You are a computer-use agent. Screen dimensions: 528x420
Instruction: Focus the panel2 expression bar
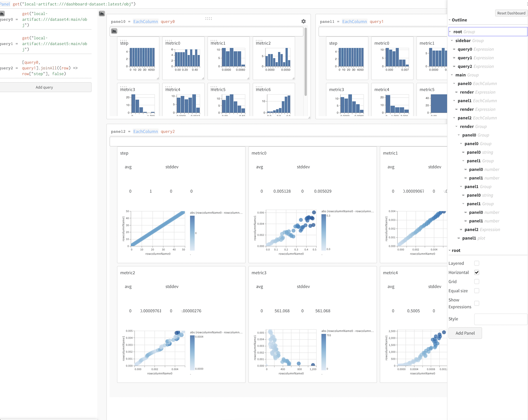(278, 141)
